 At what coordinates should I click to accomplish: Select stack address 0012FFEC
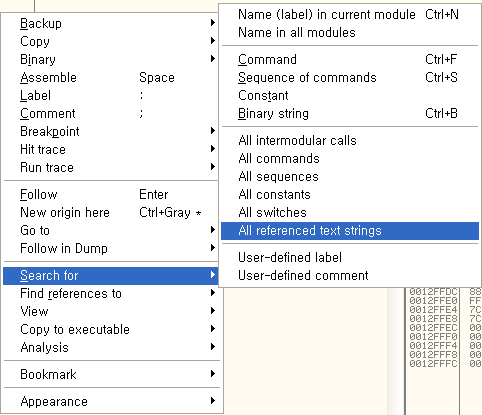point(433,328)
